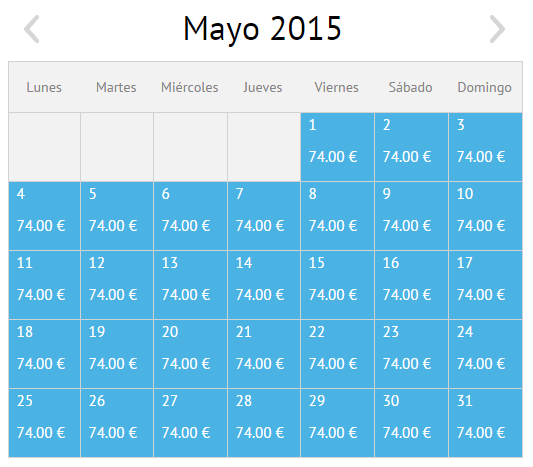Choose day 2 on Sábado column
Image resolution: width=533 pixels, height=467 pixels.
click(412, 147)
